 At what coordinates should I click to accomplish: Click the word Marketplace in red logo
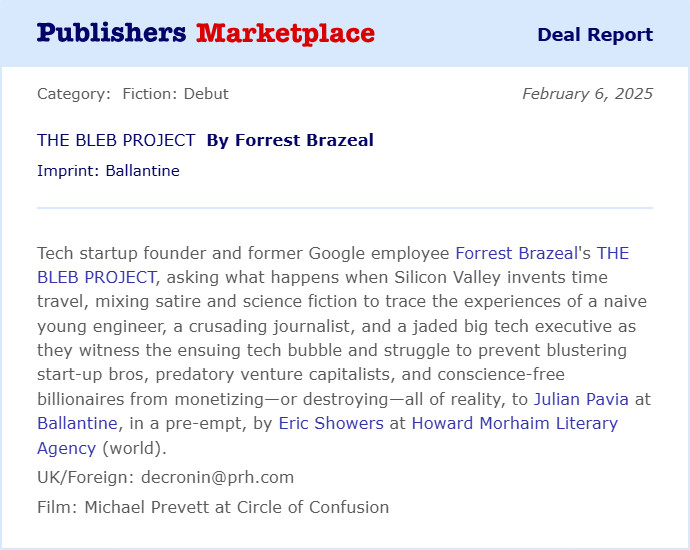click(x=286, y=33)
